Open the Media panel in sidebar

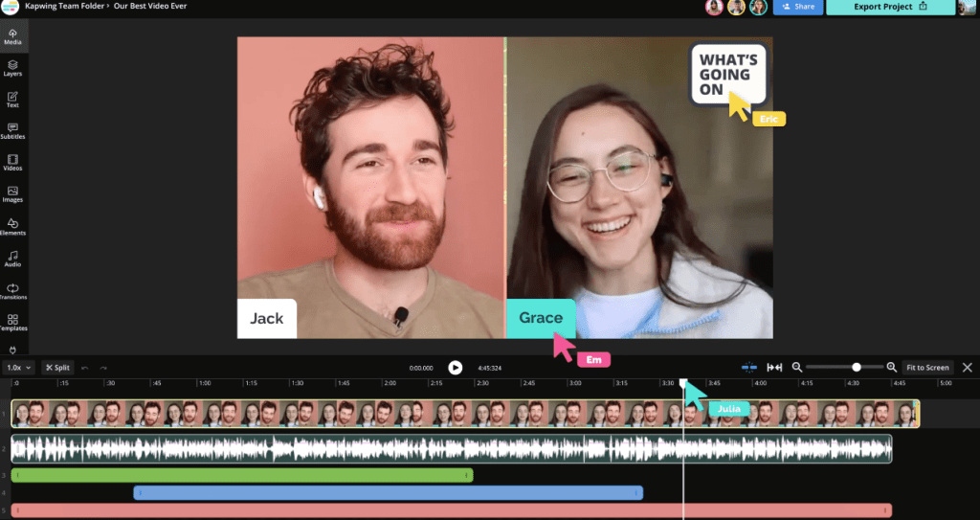tap(13, 36)
